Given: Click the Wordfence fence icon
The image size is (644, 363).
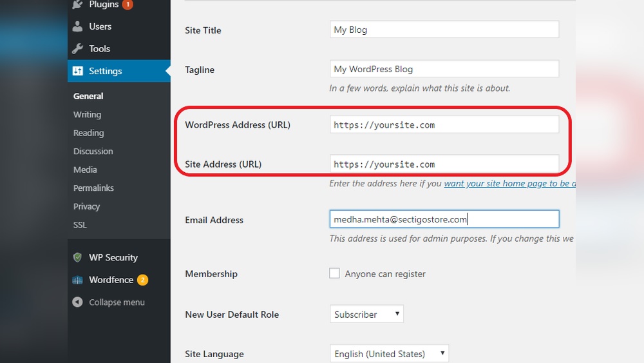Looking at the screenshot, I should pyautogui.click(x=77, y=280).
